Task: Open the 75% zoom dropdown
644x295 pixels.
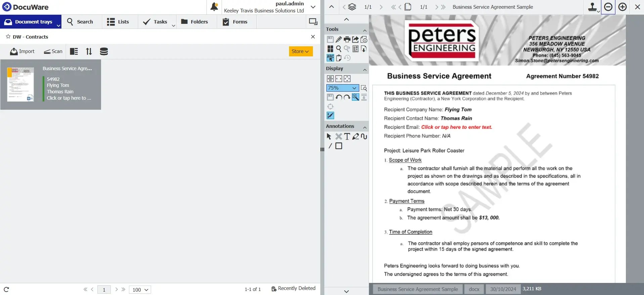Action: point(342,88)
